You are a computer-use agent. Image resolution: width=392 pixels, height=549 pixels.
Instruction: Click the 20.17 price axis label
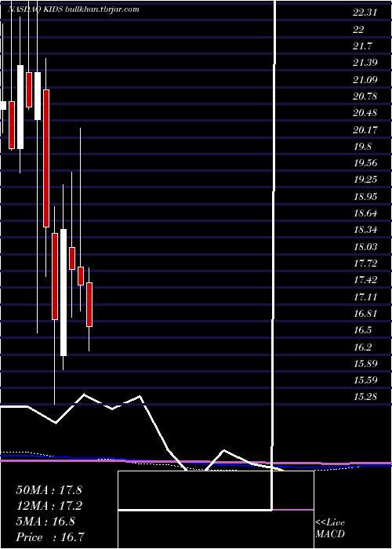pyautogui.click(x=365, y=130)
